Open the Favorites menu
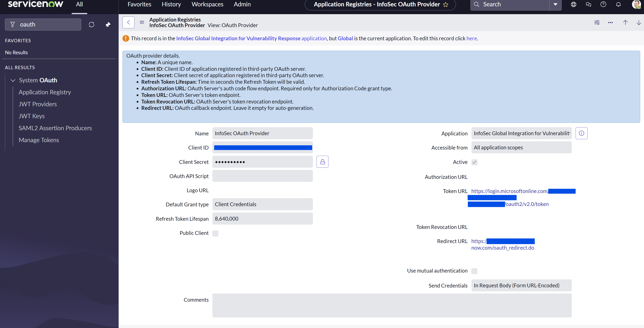 click(x=139, y=5)
